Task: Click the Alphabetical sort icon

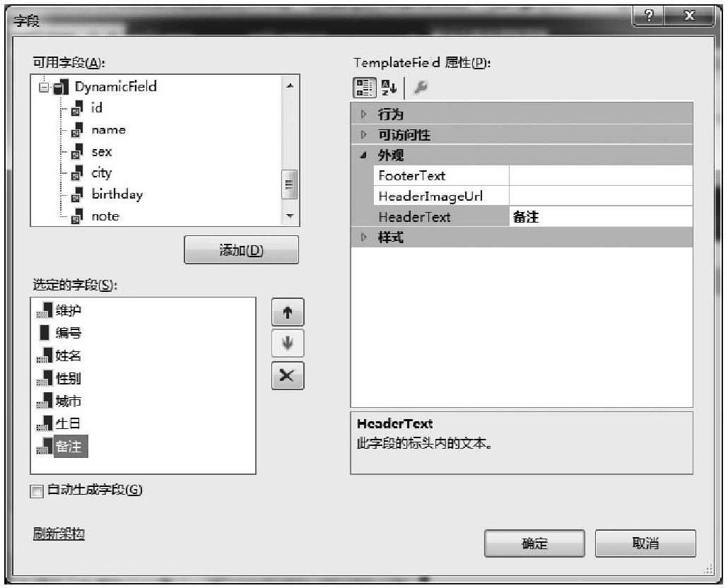Action: coord(389,87)
